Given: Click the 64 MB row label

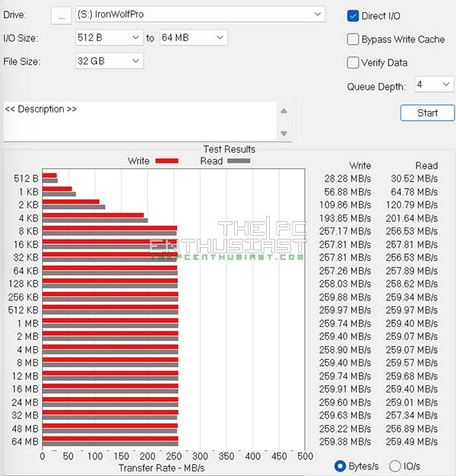Looking at the screenshot, I should pyautogui.click(x=25, y=441).
